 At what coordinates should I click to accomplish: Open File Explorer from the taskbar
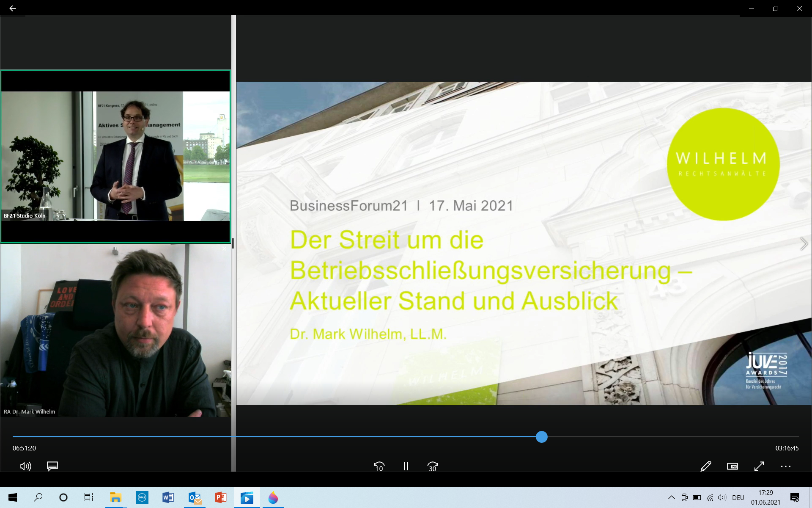tap(115, 497)
